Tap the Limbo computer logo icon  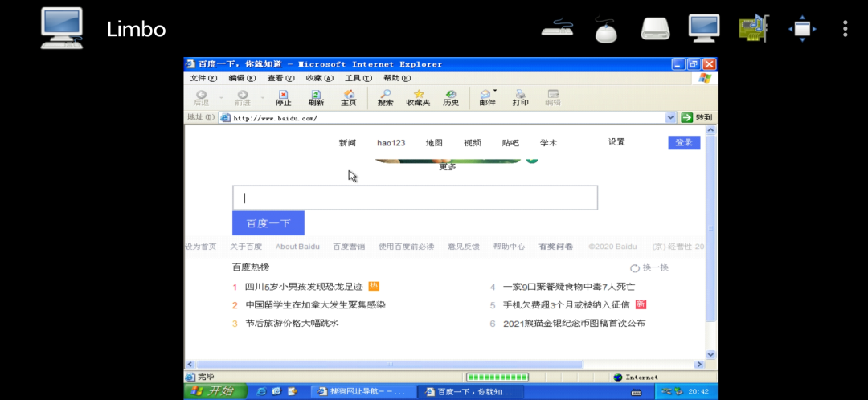pyautogui.click(x=62, y=28)
